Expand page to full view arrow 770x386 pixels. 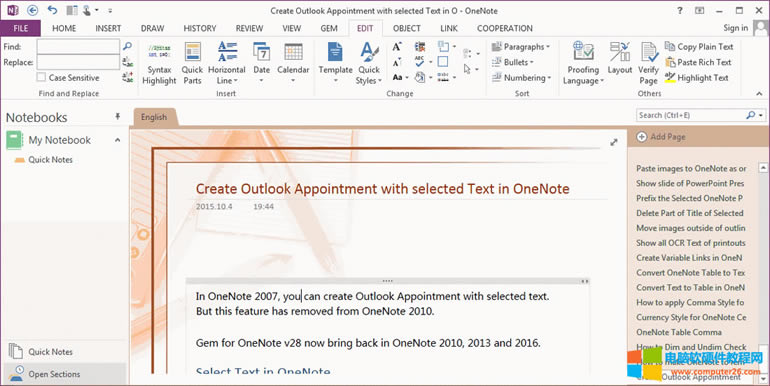click(614, 142)
